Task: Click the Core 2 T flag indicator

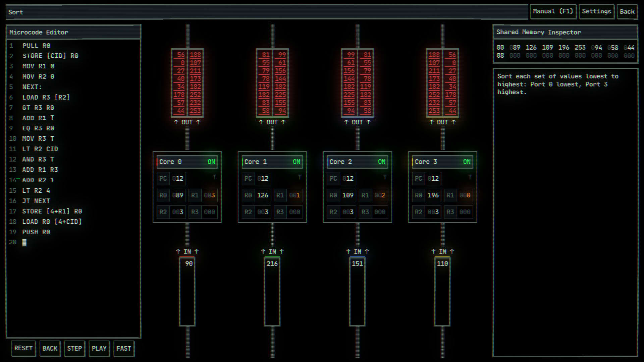Action: (385, 177)
